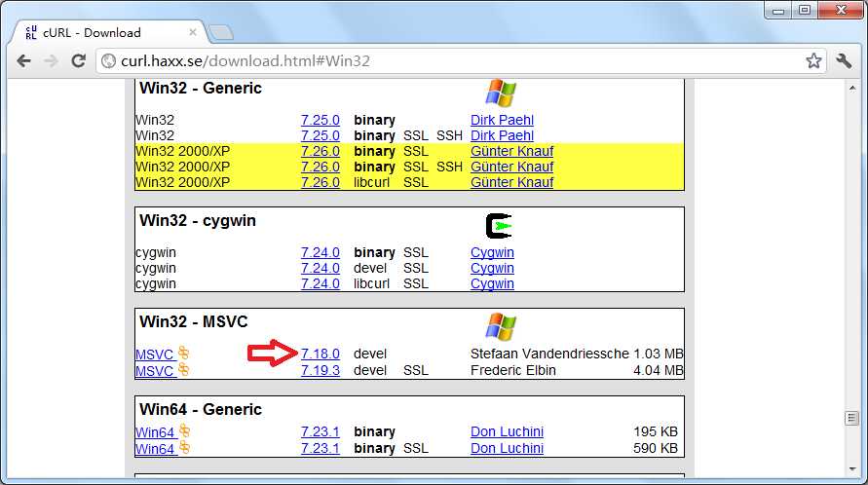Open Günter Knauf link in binary SSL SSH row
The image size is (868, 485).
(x=512, y=167)
